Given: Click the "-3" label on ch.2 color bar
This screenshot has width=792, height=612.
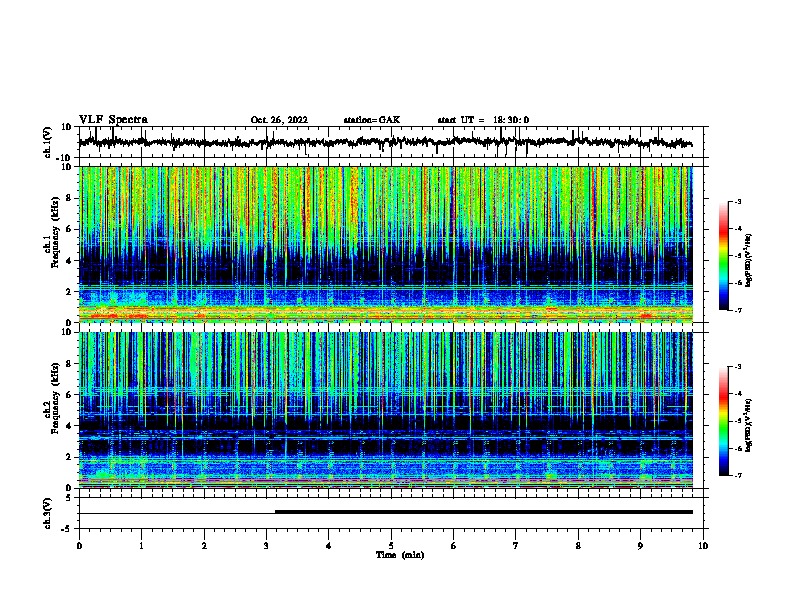Looking at the screenshot, I should tap(737, 367).
